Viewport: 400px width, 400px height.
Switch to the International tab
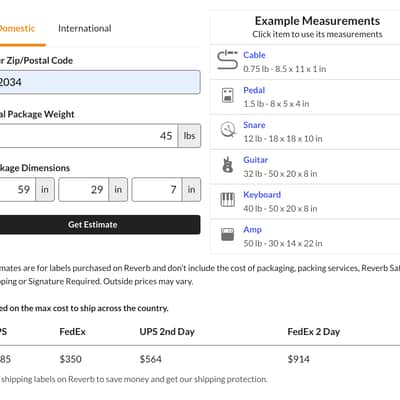[x=85, y=29]
